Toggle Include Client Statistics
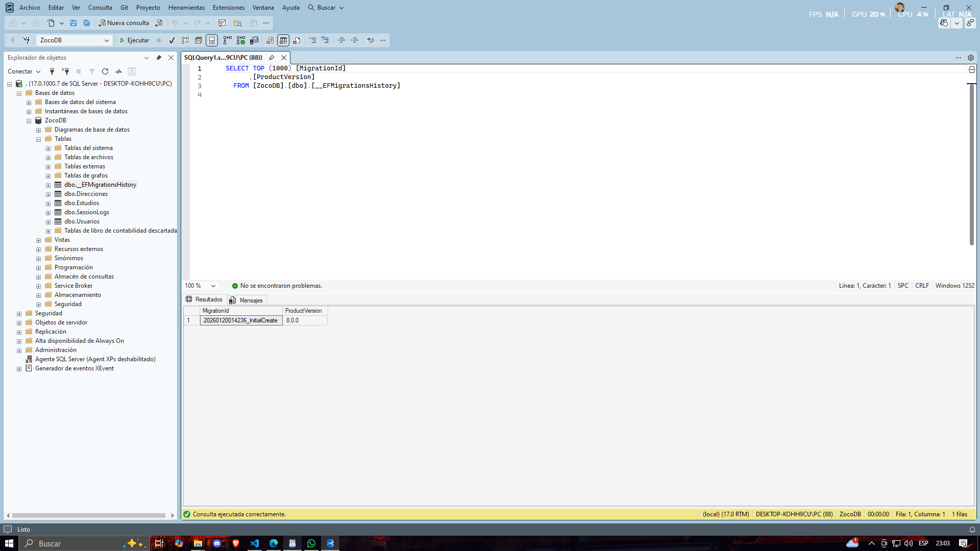Viewport: 980px width, 551px height. [254, 40]
